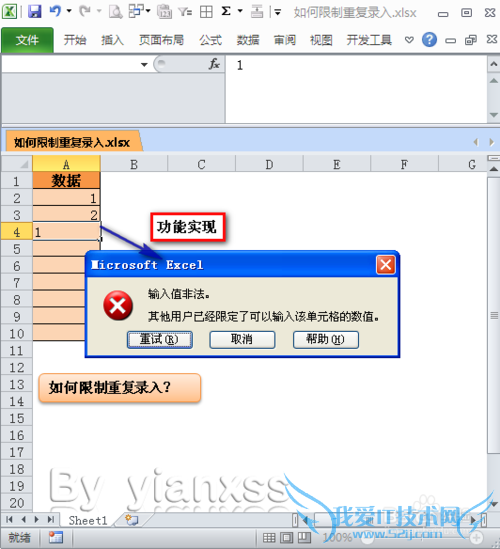The height and width of the screenshot is (549, 500).
Task: Open the AutoSum dropdown arrow
Action: [x=240, y=11]
